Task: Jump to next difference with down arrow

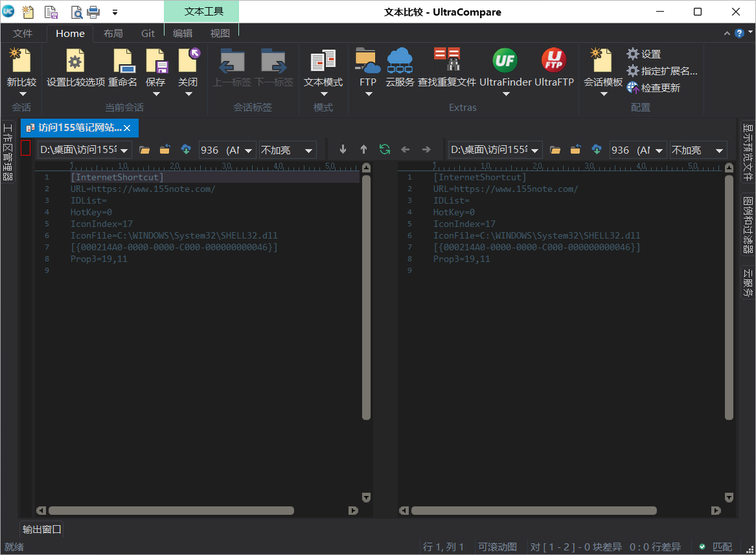Action: pyautogui.click(x=343, y=150)
